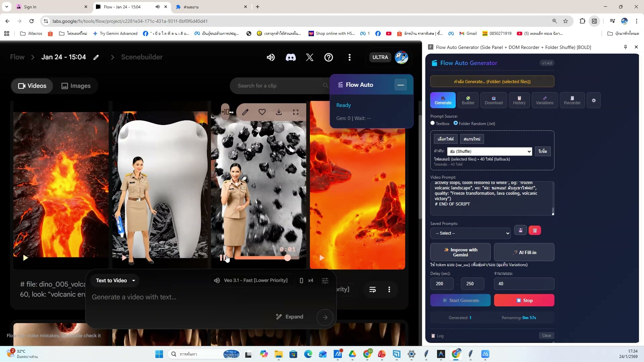644x362 pixels.
Task: Switch to the Images tab
Action: coord(76,86)
